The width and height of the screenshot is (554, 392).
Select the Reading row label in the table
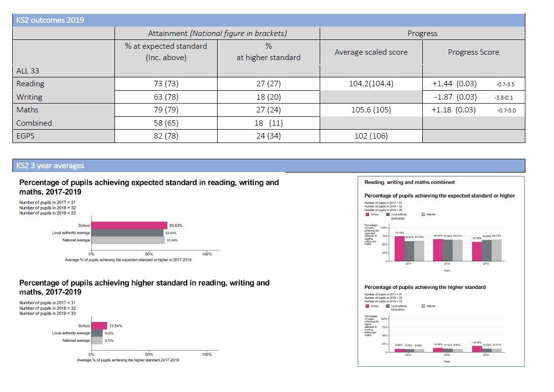(x=31, y=84)
